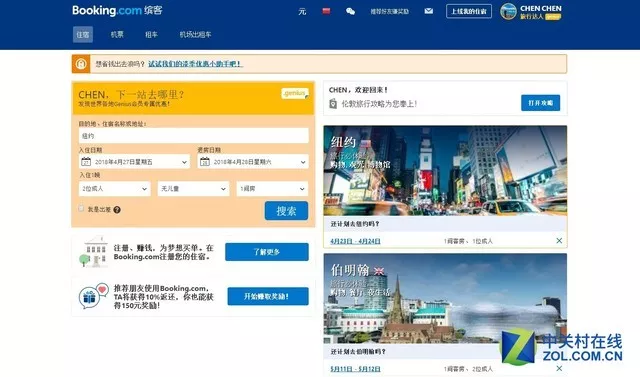The height and width of the screenshot is (377, 640).
Task: Click the orange suitcase banner icon
Action: click(81, 64)
